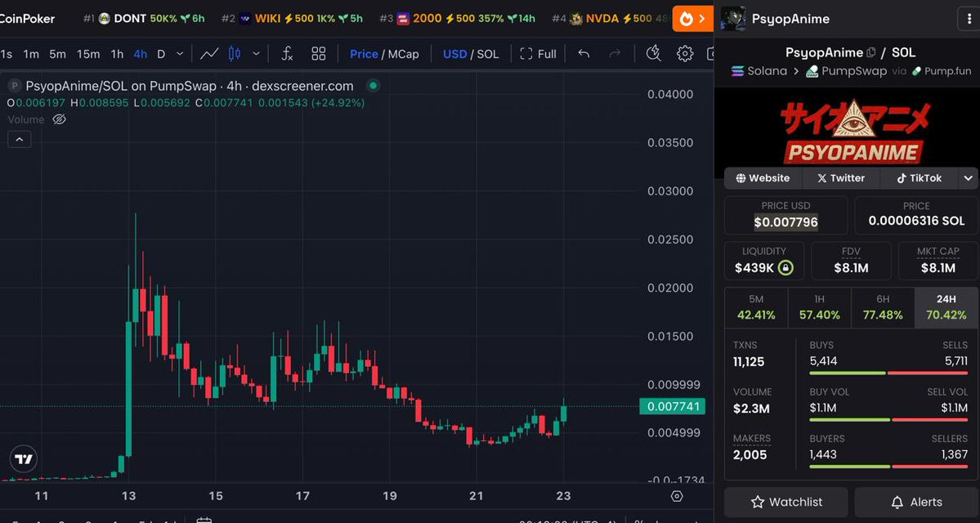The height and width of the screenshot is (523, 980).
Task: Open price scale settings hexagon icon
Action: coord(677,496)
